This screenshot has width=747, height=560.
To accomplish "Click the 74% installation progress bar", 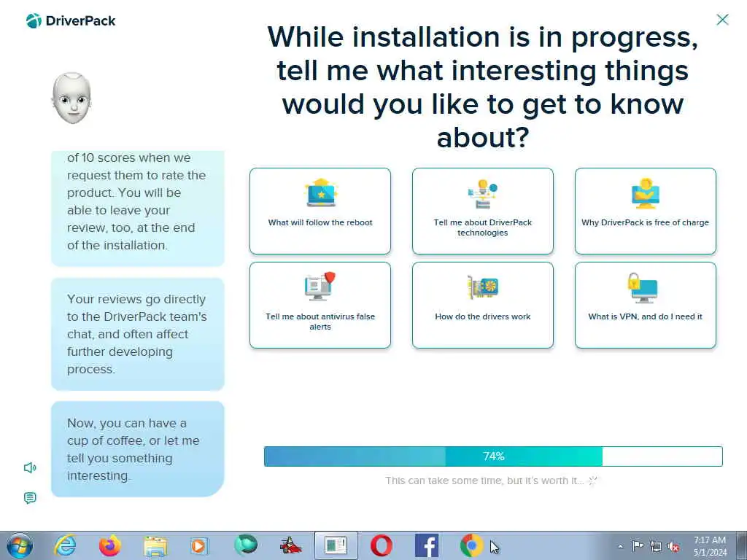I will (493, 456).
